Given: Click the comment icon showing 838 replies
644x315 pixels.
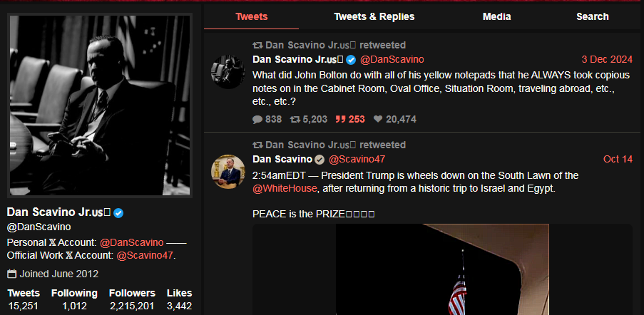Looking at the screenshot, I should 257,120.
